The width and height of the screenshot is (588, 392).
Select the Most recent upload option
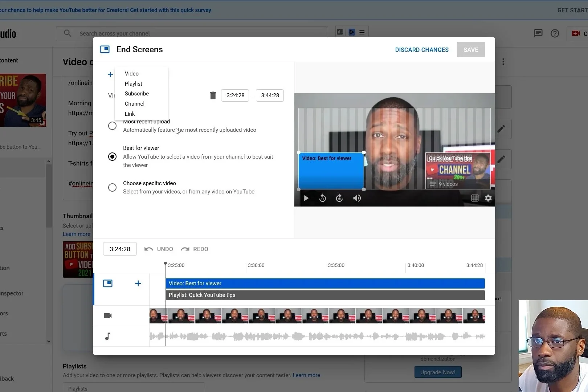(113, 126)
